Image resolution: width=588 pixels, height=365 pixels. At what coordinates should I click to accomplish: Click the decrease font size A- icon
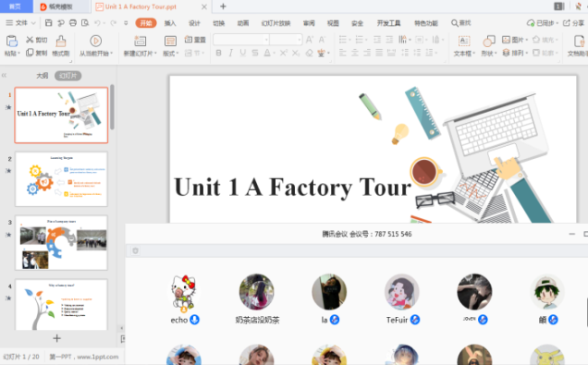pos(322,40)
